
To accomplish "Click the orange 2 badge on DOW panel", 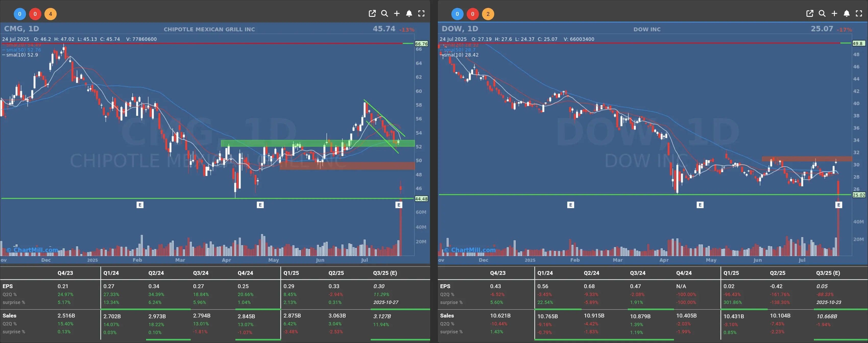I will click(x=488, y=14).
